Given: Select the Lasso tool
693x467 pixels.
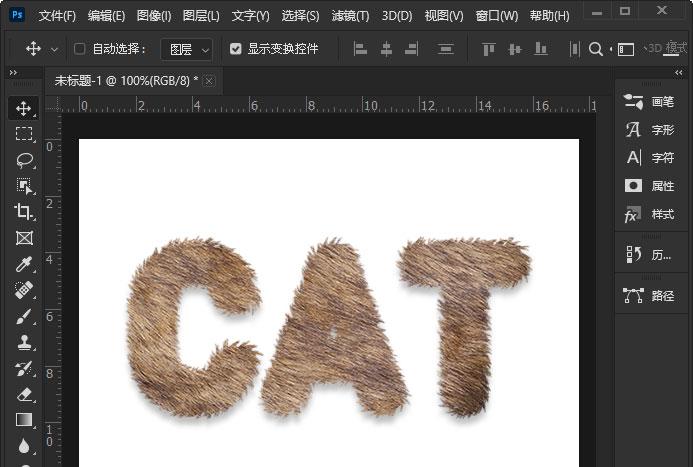Looking at the screenshot, I should pyautogui.click(x=24, y=160).
